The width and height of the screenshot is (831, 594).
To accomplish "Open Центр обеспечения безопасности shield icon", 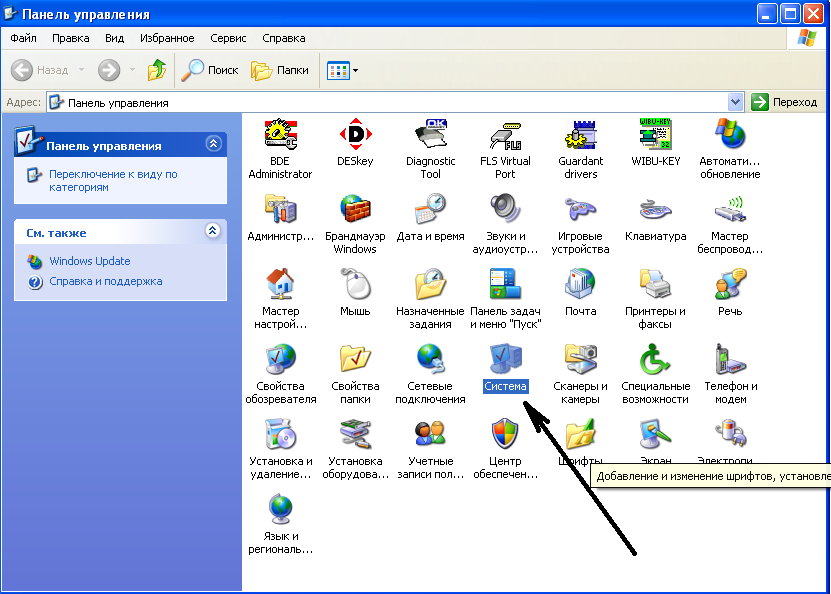I will (x=505, y=435).
